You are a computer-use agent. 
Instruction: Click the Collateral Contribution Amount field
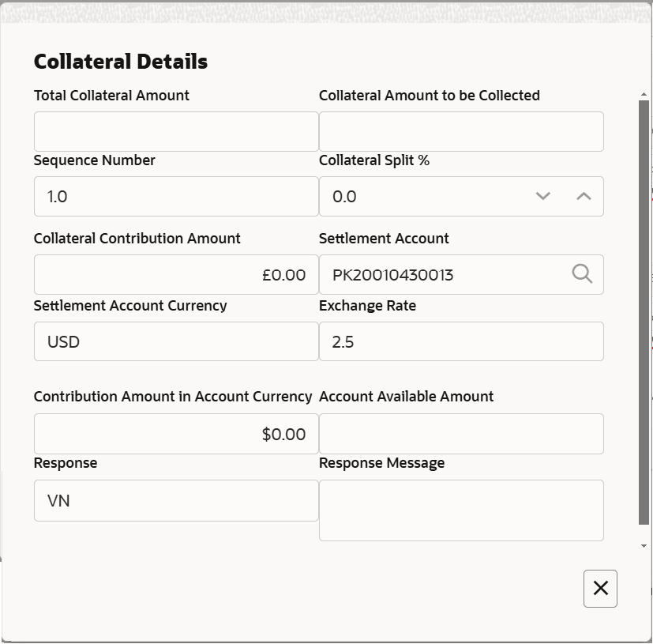click(176, 274)
